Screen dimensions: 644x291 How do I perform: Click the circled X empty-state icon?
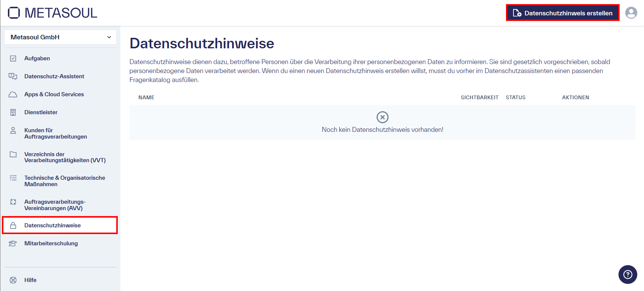[383, 117]
